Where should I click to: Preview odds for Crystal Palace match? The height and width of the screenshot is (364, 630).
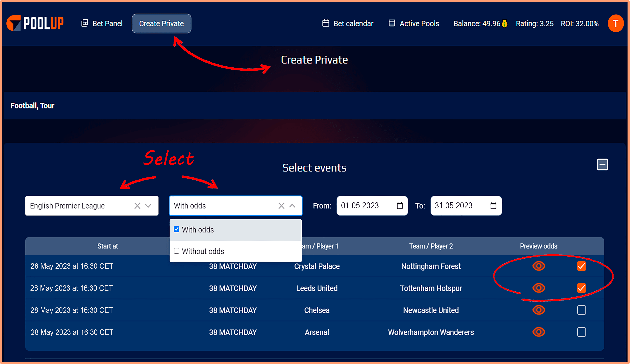click(538, 266)
